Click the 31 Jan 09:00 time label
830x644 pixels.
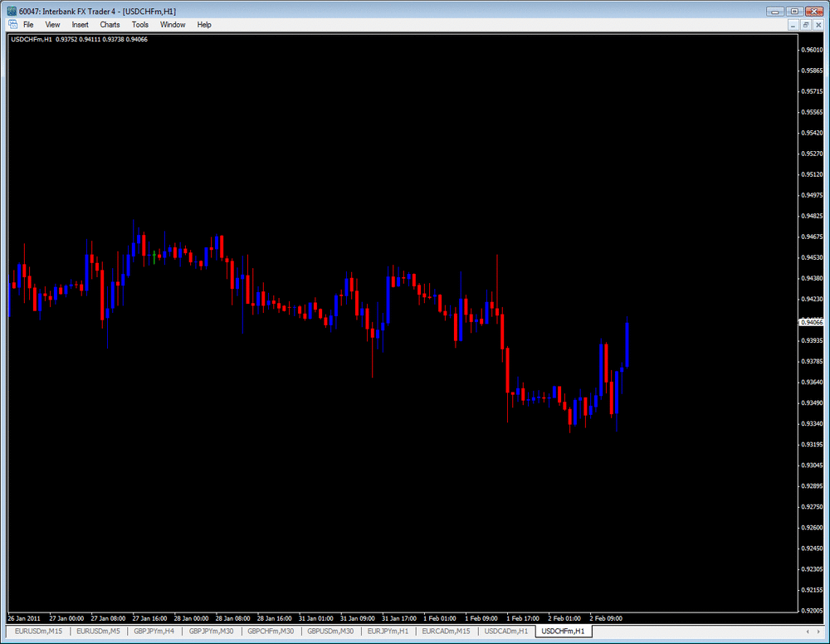[x=357, y=618]
